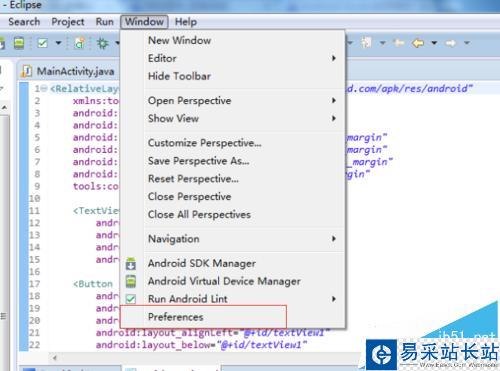Open Android SDK Manager from menu
This screenshot has height=371, width=500.
(x=232, y=263)
